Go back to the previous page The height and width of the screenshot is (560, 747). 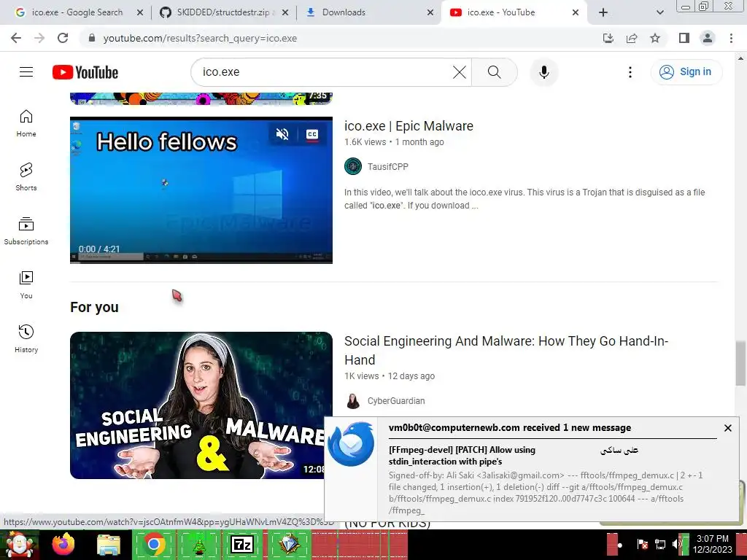pos(16,38)
